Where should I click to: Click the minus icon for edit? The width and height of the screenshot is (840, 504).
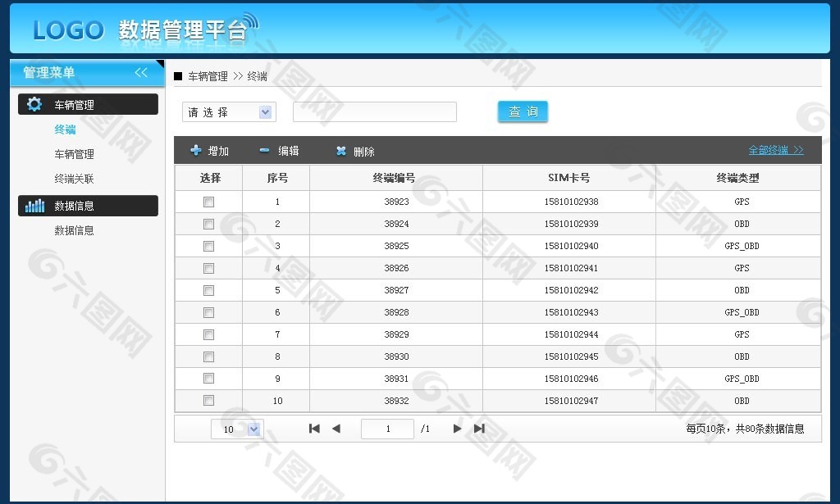[x=264, y=151]
